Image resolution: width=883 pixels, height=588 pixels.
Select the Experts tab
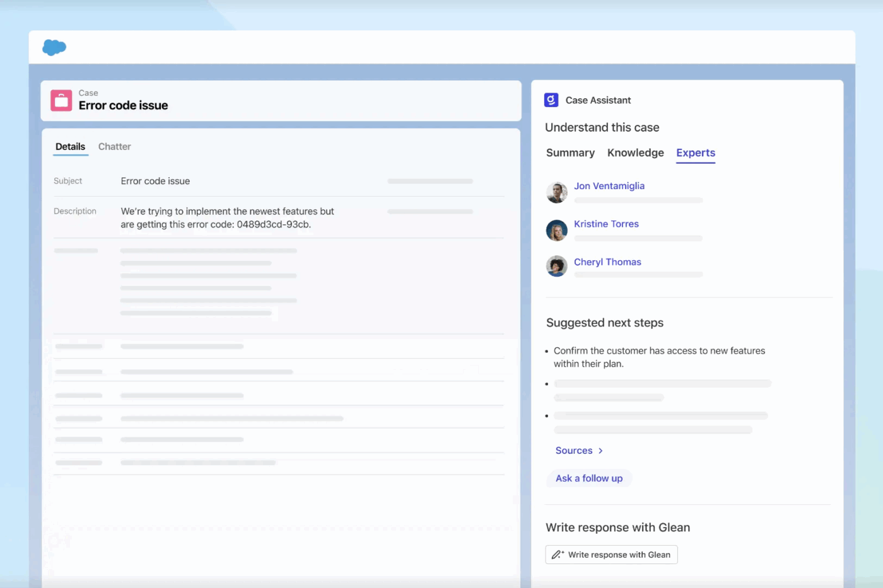tap(696, 153)
